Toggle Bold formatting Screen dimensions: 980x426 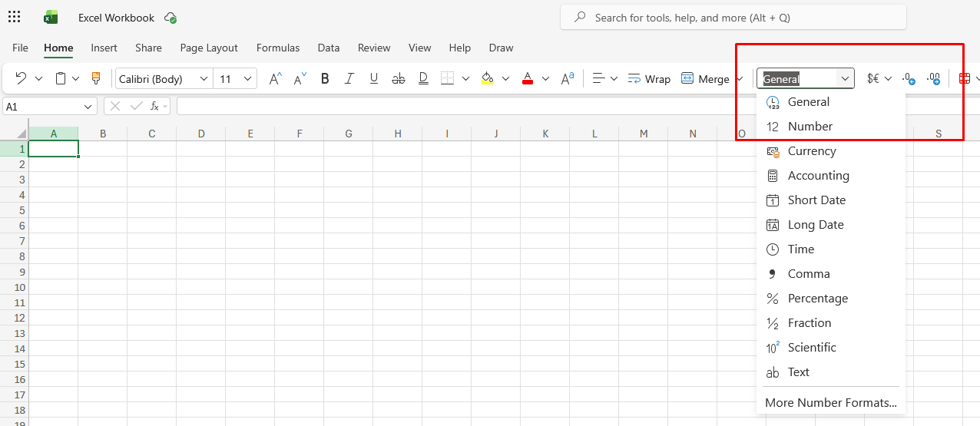pyautogui.click(x=325, y=78)
